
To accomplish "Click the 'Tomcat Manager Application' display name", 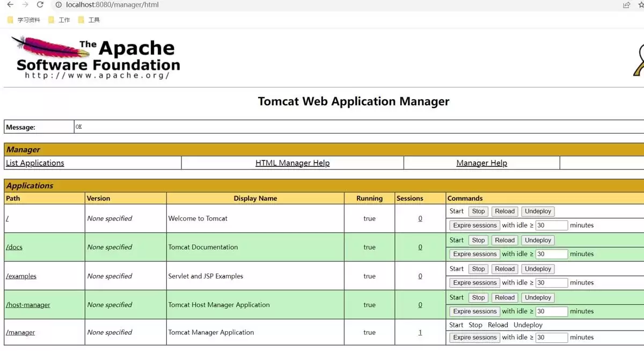I will (211, 333).
